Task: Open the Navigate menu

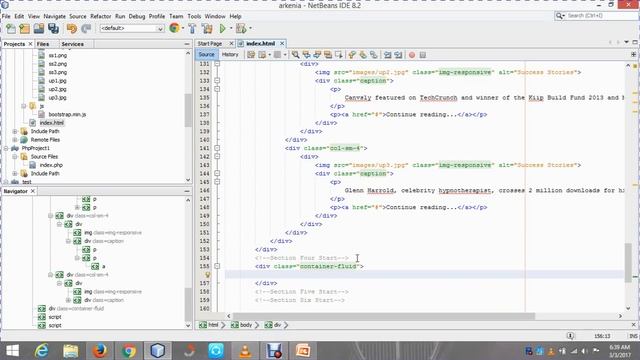Action: pos(55,16)
